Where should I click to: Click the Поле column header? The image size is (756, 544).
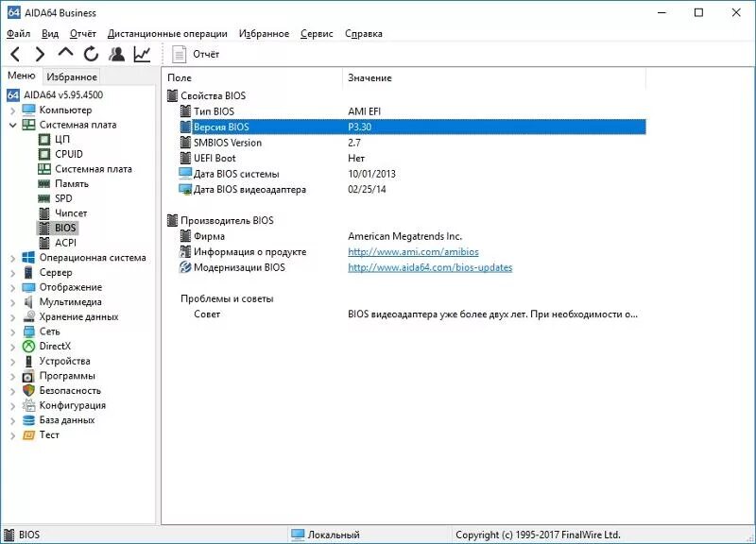click(x=252, y=78)
